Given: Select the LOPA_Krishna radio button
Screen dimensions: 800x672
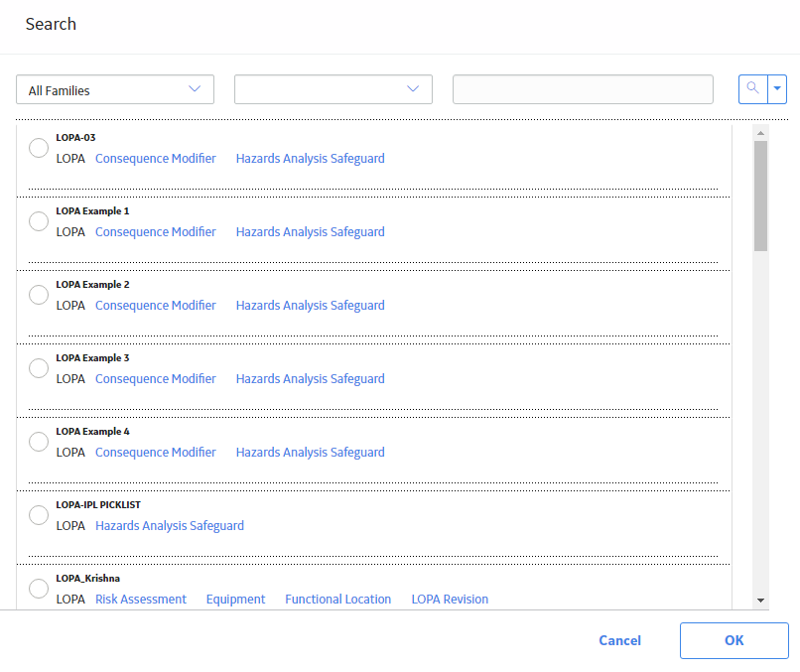Looking at the screenshot, I should click(x=39, y=589).
